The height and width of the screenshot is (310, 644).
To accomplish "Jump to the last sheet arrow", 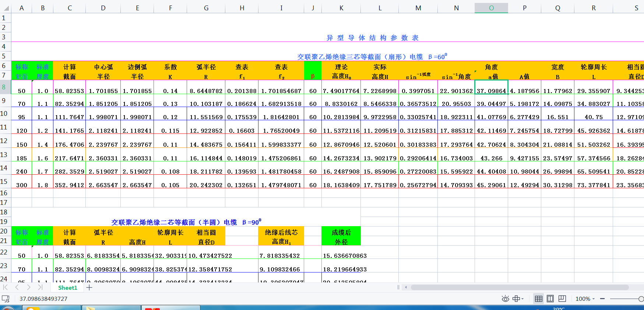I will [40, 288].
